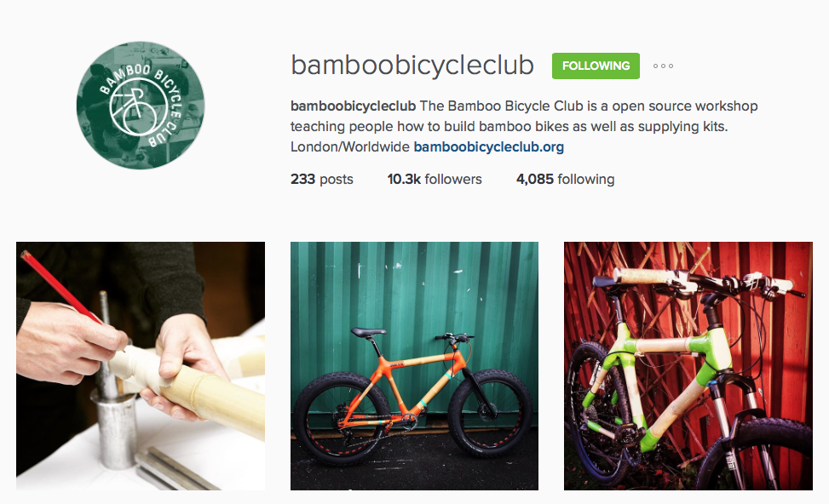Image resolution: width=829 pixels, height=504 pixels.
Task: Click the large bamboobicycleclub username heading
Action: click(412, 65)
